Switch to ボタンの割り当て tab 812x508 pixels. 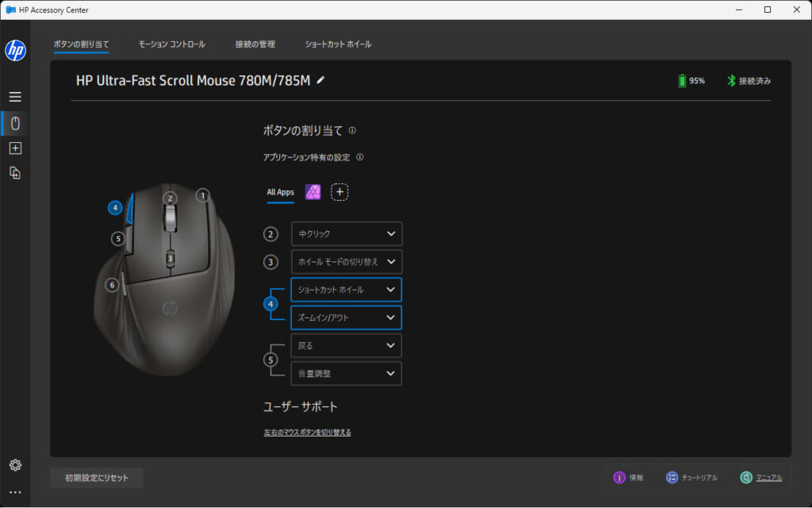pyautogui.click(x=82, y=44)
